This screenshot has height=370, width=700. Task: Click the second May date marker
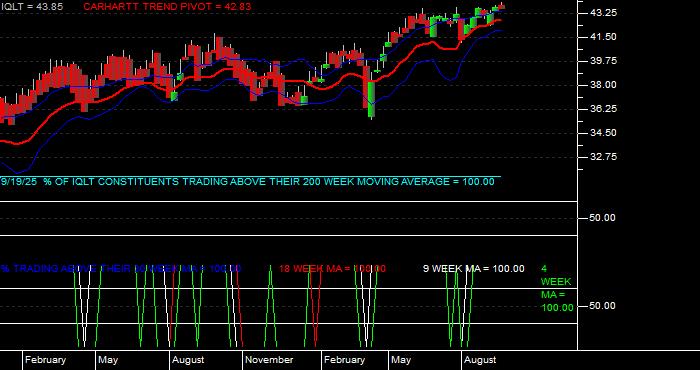(401, 360)
